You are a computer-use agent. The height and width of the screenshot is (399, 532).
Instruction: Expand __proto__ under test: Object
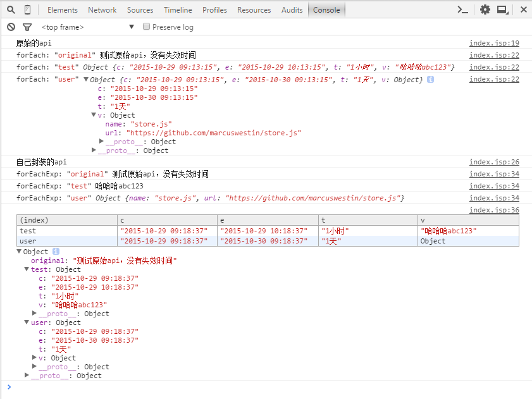coord(34,313)
